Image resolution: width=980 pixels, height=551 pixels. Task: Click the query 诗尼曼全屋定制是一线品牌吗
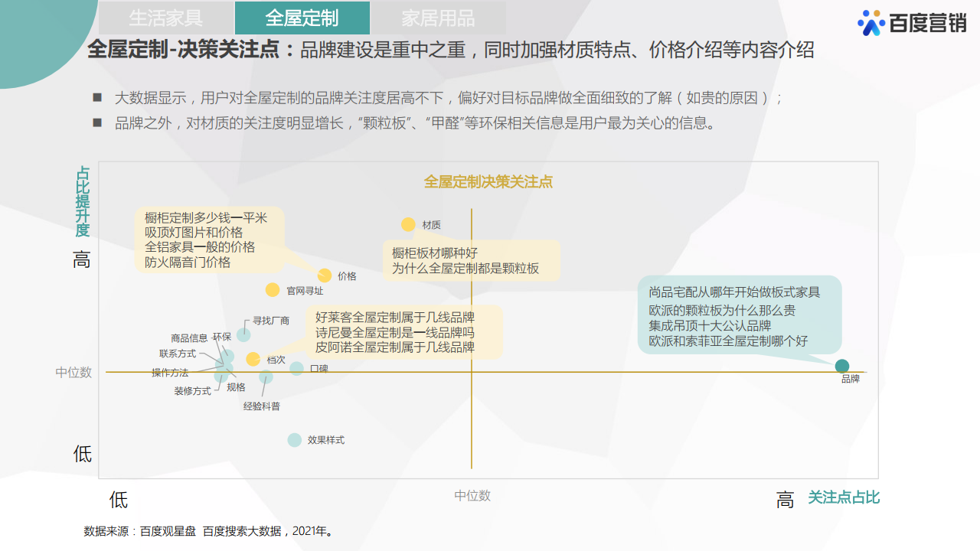(x=395, y=332)
